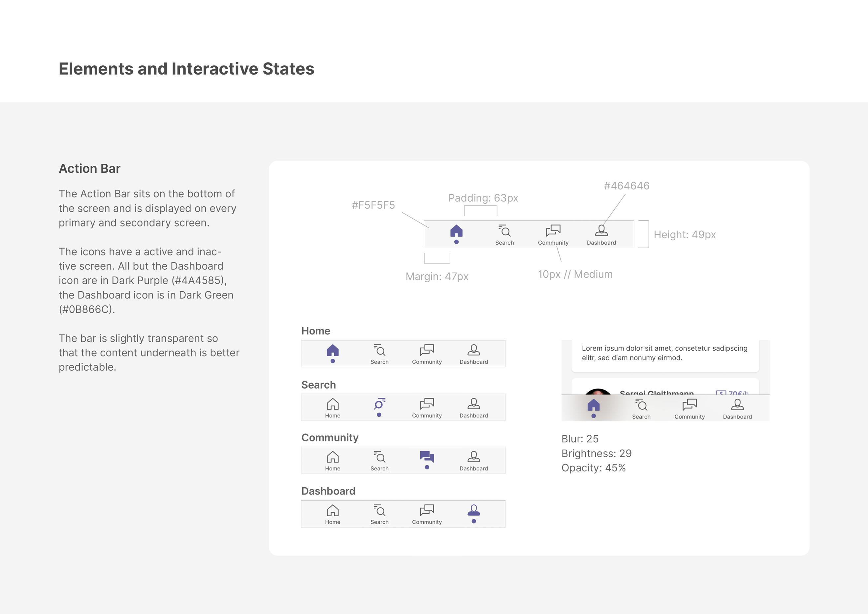The image size is (868, 614).
Task: Tap the Home icon in the blurred preview bar
Action: [594, 406]
